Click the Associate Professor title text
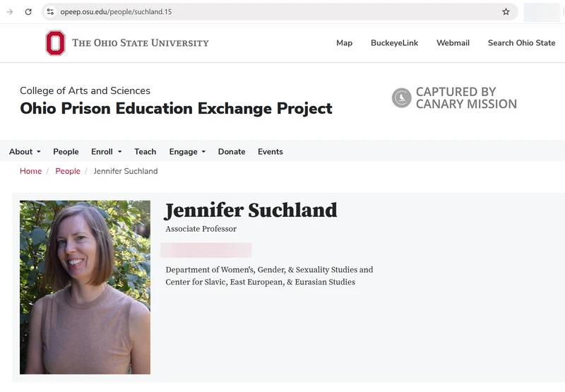This screenshot has width=565, height=392. (x=201, y=229)
